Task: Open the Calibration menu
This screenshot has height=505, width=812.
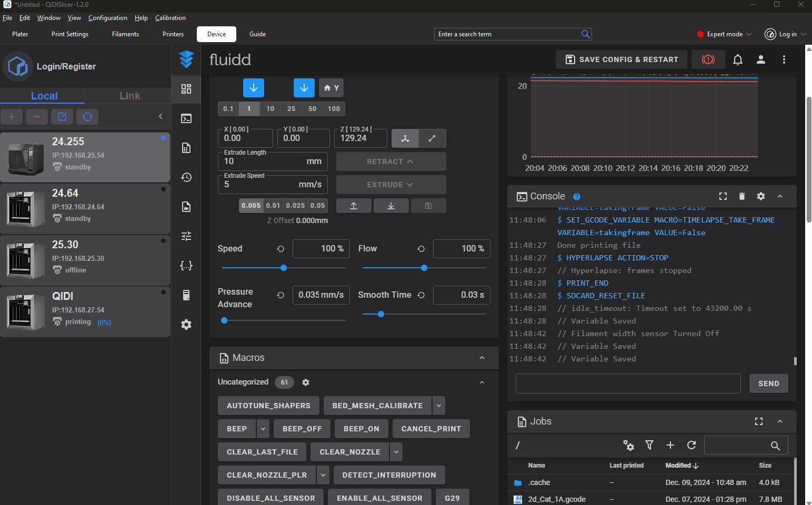Action: click(x=170, y=18)
